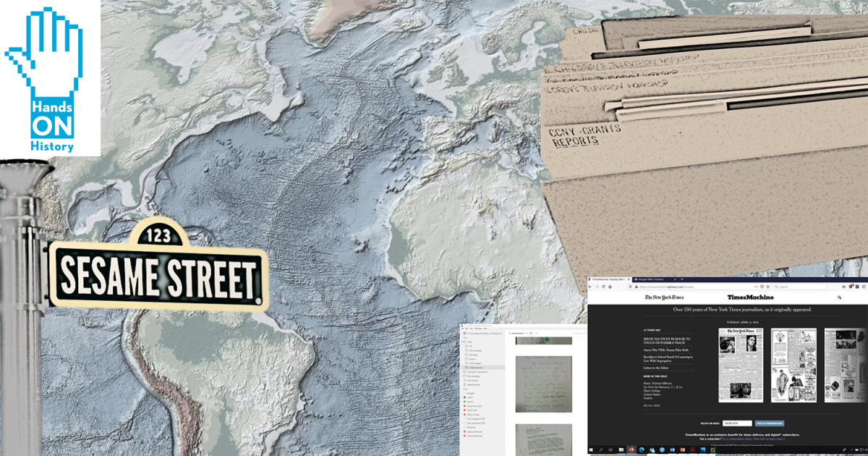Open the second newspaper page thumbnail
Viewport: 868px width, 456px height.
click(x=793, y=365)
